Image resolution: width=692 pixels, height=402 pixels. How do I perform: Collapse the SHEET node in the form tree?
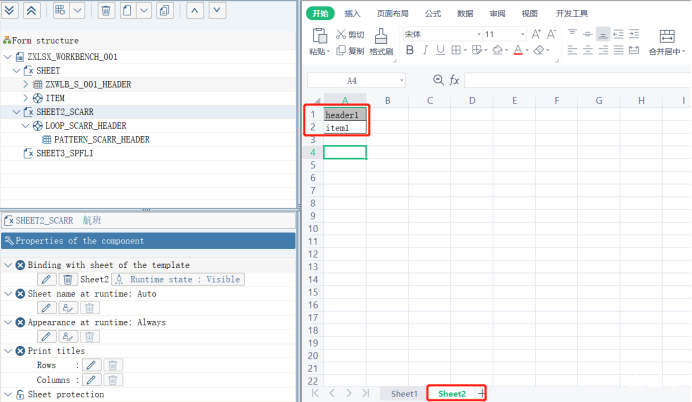[16, 71]
